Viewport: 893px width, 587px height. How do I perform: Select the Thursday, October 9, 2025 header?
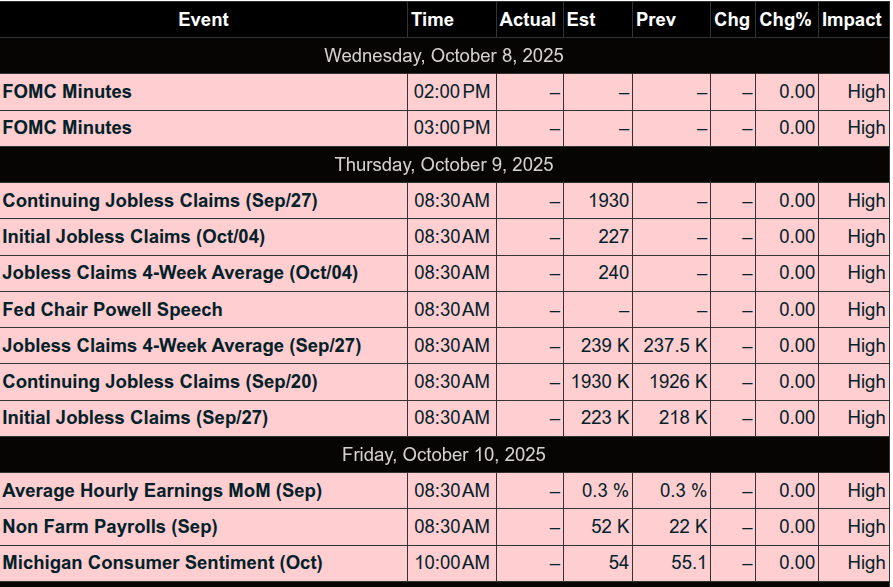[x=444, y=165]
